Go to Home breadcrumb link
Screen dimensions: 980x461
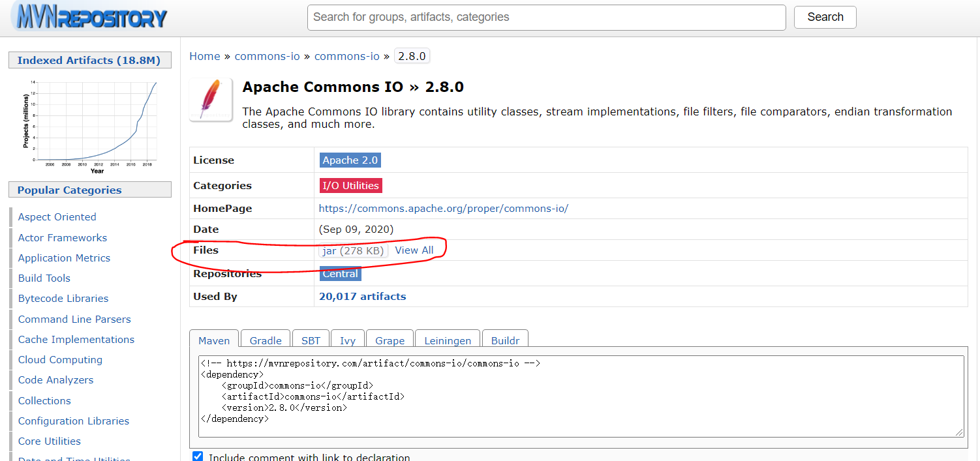point(205,56)
